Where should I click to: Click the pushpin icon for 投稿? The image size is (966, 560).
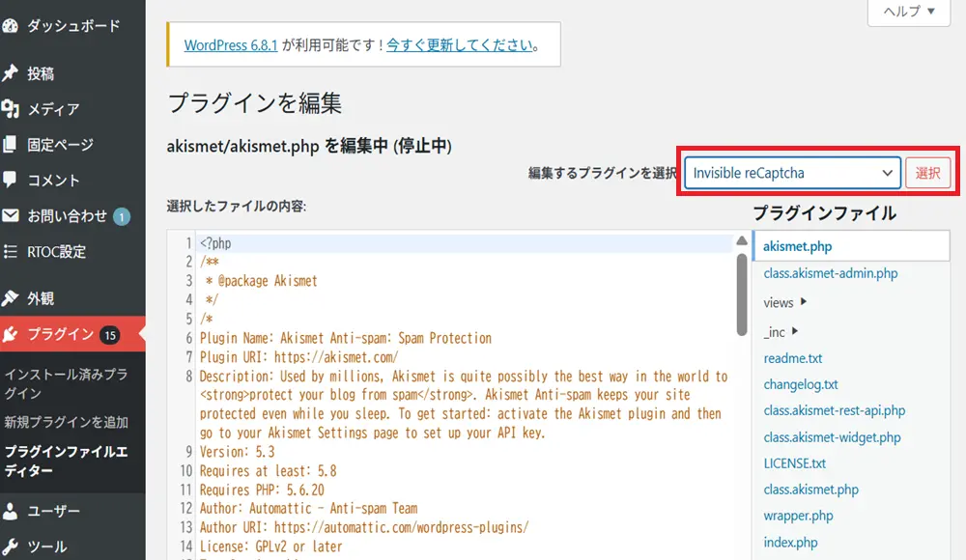[x=10, y=73]
